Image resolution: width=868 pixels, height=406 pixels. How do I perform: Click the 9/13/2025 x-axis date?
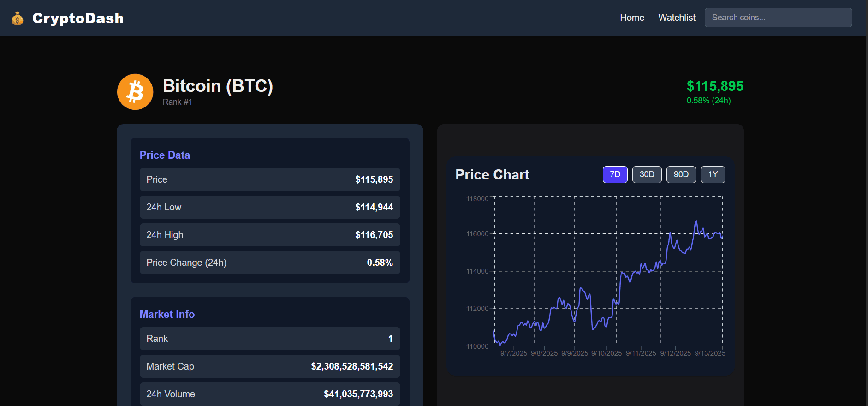click(710, 353)
